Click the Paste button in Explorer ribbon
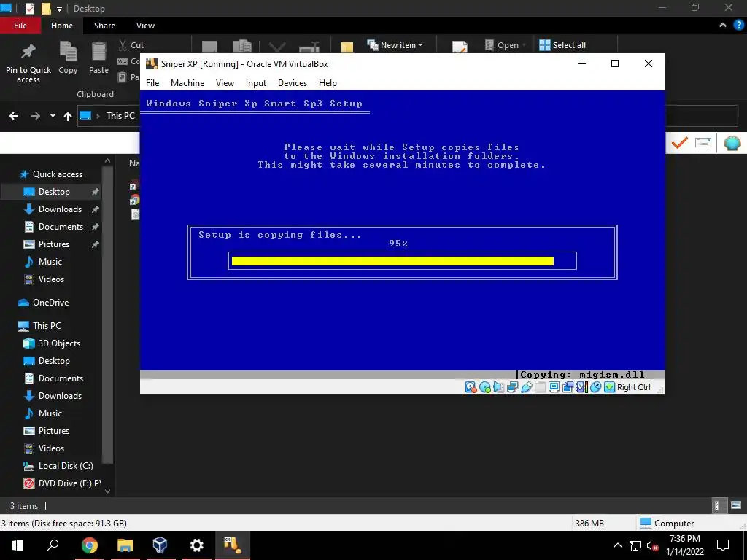 [98, 58]
